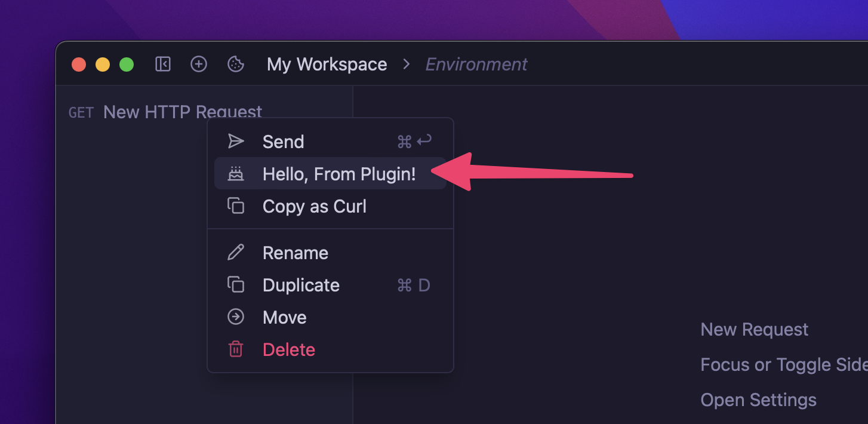Click the red trash Delete icon

click(x=236, y=349)
